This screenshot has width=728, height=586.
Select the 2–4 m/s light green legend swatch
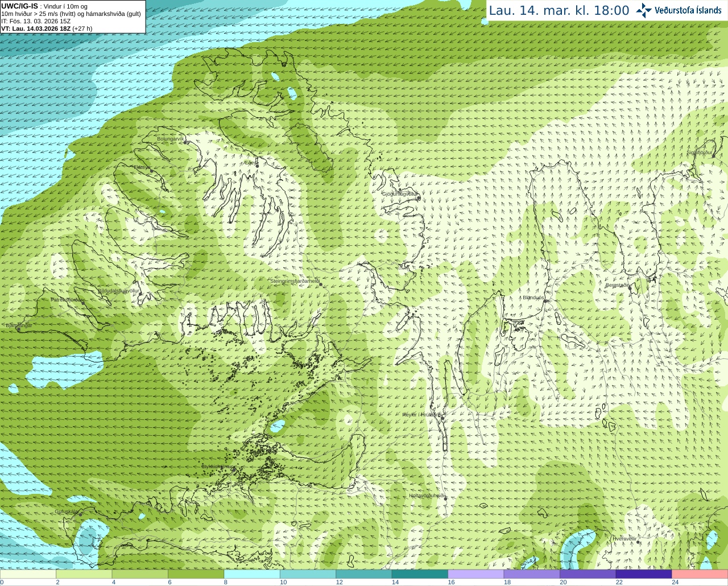point(84,574)
